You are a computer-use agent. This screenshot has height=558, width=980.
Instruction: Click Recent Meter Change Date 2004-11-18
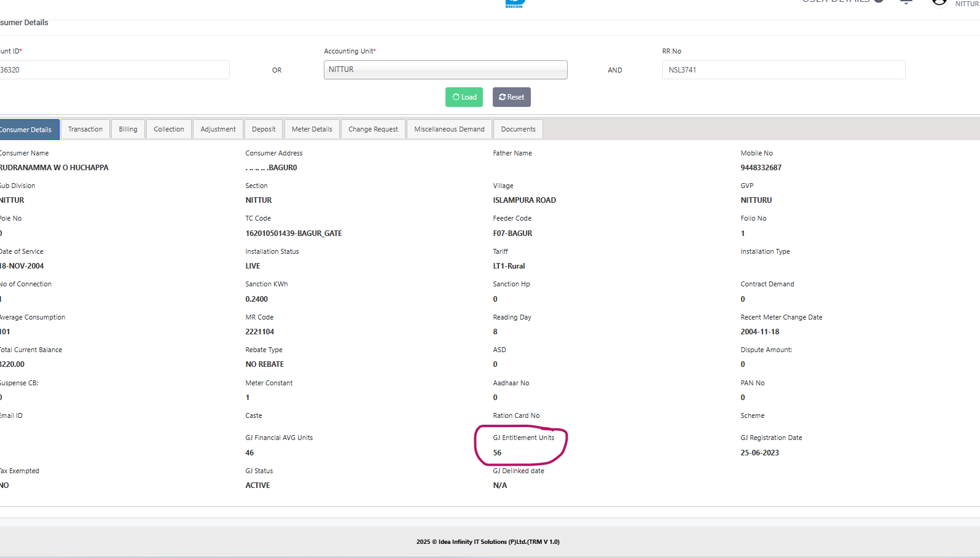click(x=760, y=332)
